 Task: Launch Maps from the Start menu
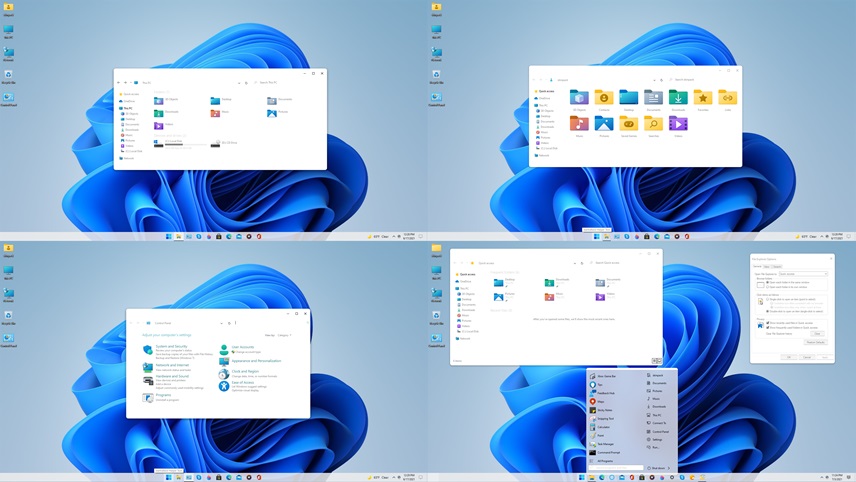pyautogui.click(x=597, y=402)
